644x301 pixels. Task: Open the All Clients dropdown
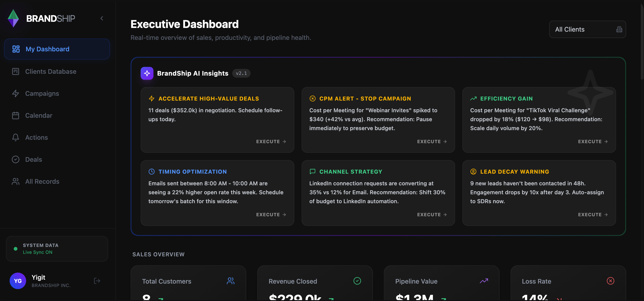pyautogui.click(x=587, y=29)
